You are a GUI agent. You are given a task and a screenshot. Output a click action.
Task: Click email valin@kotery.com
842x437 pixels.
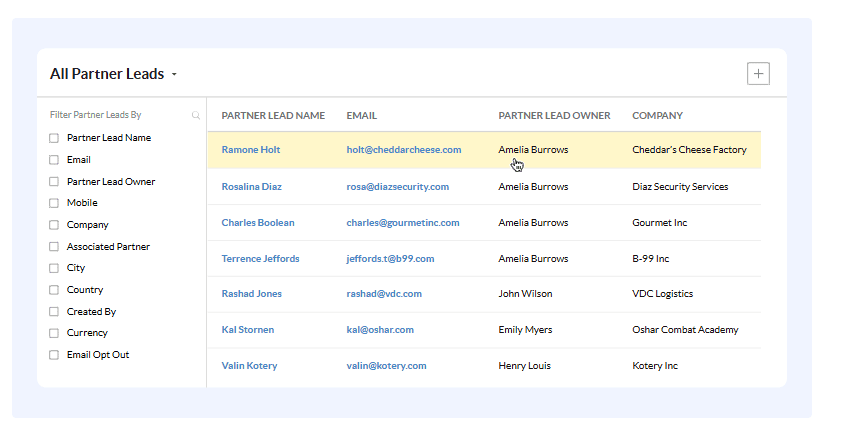tap(386, 366)
